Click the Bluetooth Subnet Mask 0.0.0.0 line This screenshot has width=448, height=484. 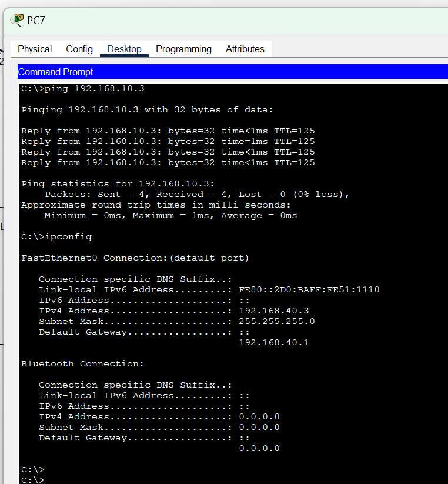pyautogui.click(x=159, y=427)
